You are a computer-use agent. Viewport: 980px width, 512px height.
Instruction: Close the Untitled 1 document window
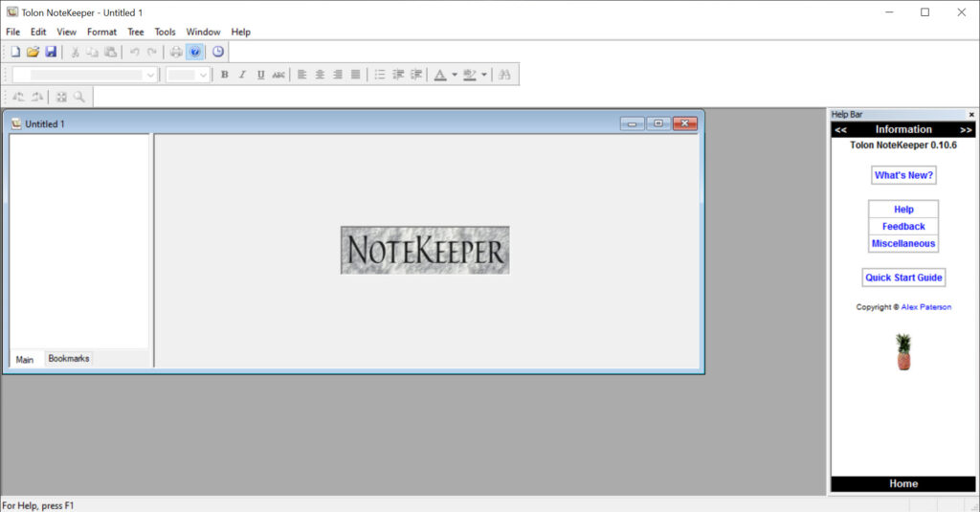[x=685, y=123]
